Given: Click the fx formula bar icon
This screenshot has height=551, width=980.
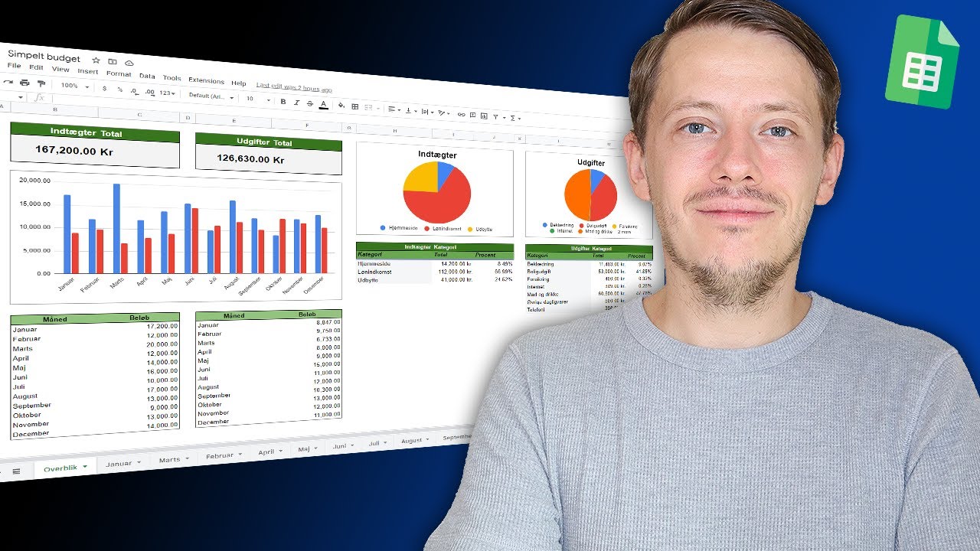Looking at the screenshot, I should pos(40,97).
